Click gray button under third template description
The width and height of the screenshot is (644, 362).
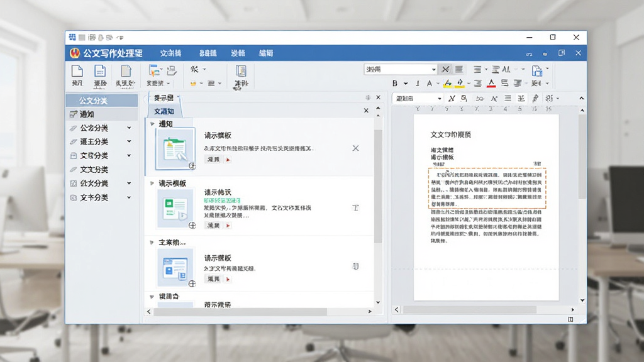(213, 278)
